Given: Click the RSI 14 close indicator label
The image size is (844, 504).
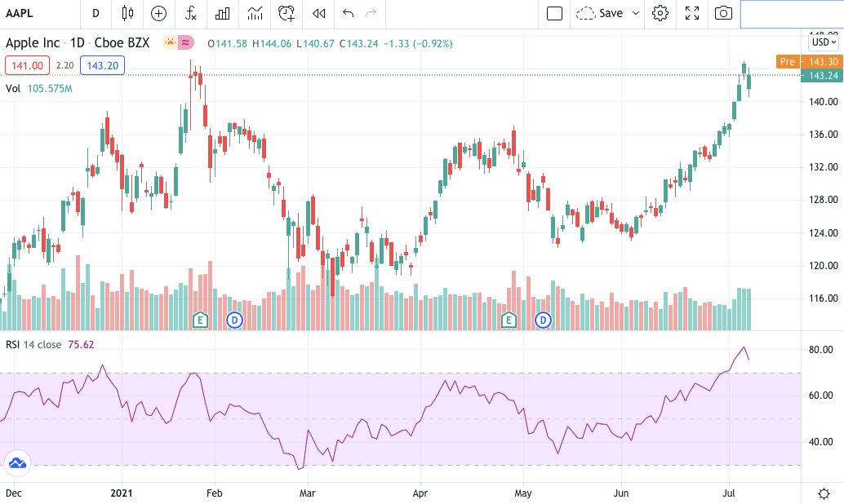Looking at the screenshot, I should point(33,345).
